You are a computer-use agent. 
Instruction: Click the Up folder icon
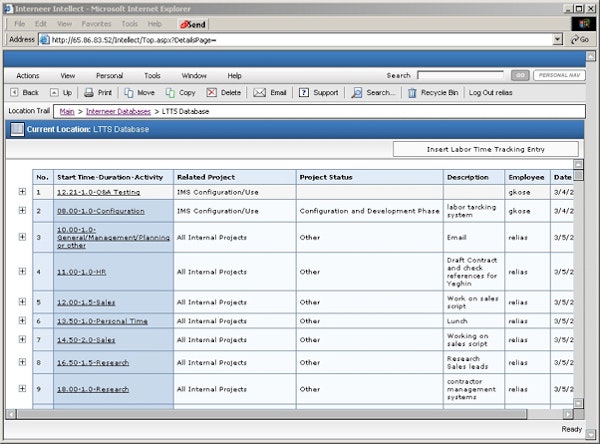(54, 92)
